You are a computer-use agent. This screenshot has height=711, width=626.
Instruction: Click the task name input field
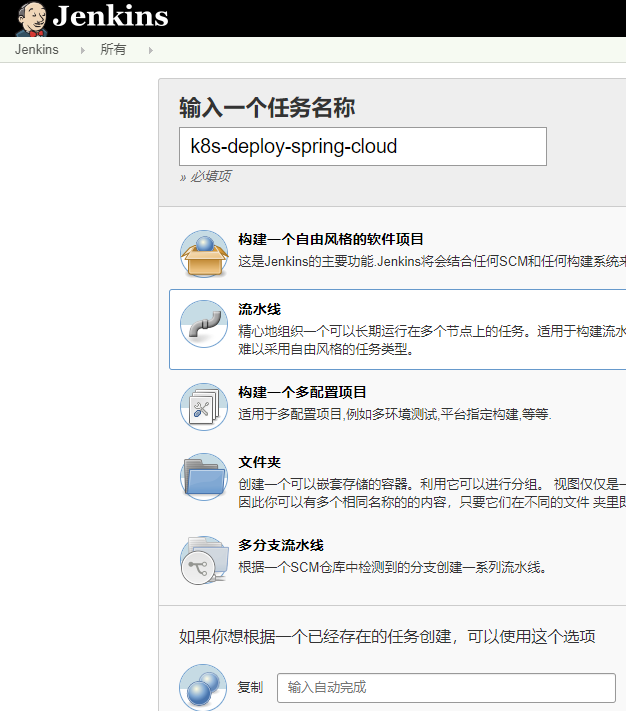[x=363, y=146]
